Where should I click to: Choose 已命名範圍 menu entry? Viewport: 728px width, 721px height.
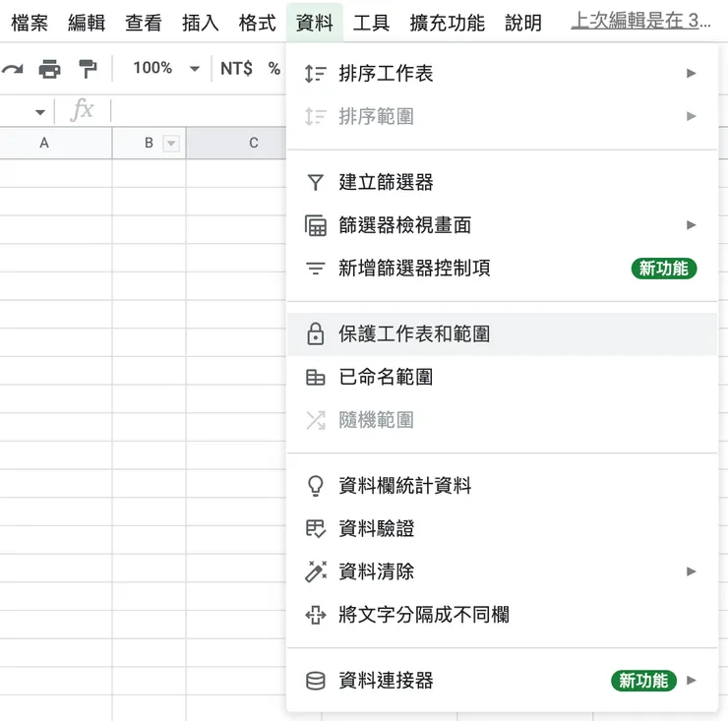coord(502,377)
